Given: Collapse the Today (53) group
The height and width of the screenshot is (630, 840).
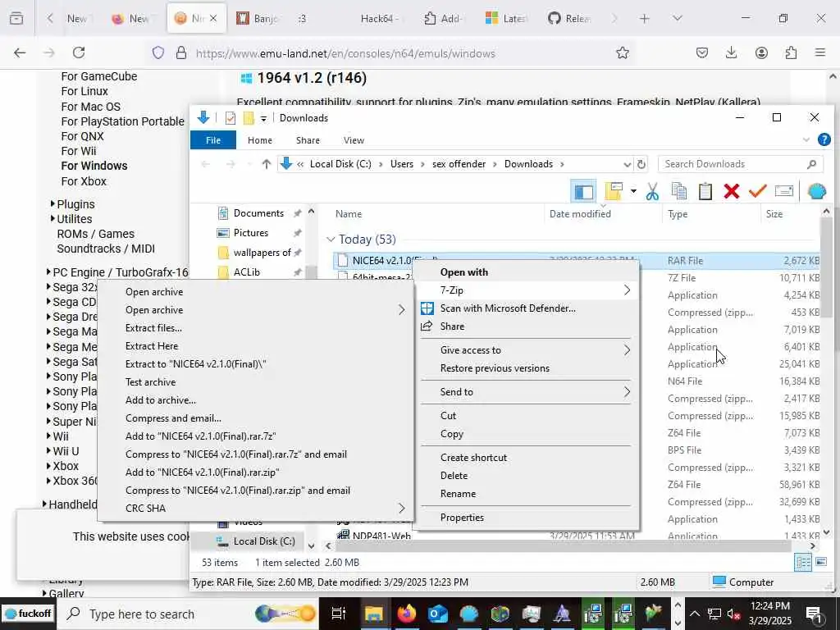Looking at the screenshot, I should coord(331,239).
